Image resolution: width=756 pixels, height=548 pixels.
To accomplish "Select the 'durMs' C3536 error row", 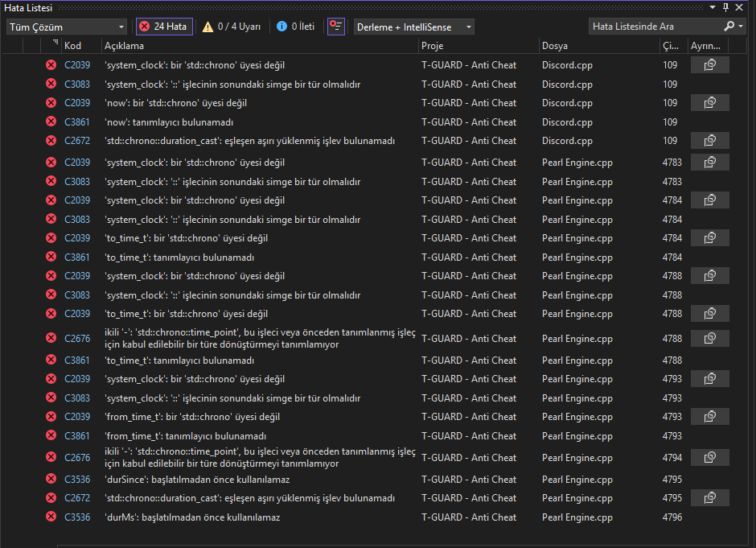I will coord(374,517).
